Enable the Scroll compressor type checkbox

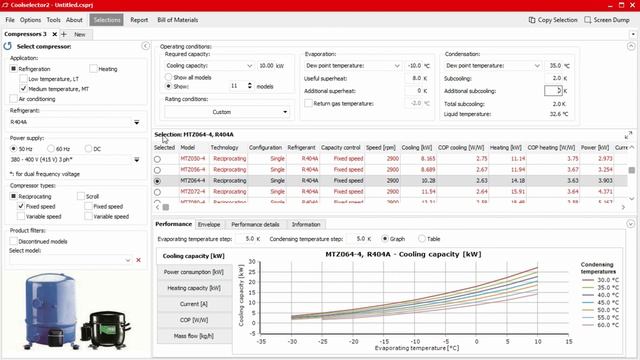pyautogui.click(x=81, y=196)
